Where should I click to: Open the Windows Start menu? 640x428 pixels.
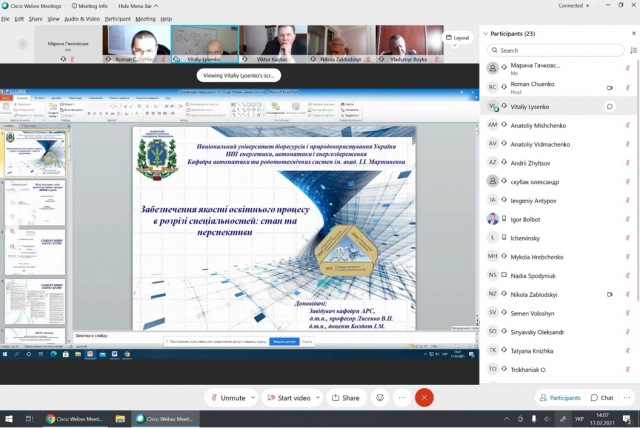point(9,419)
